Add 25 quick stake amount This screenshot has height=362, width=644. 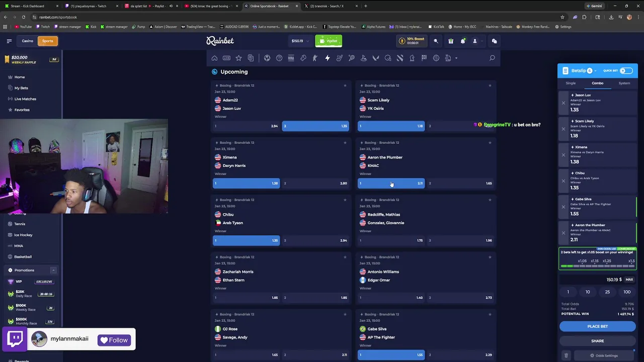click(607, 292)
